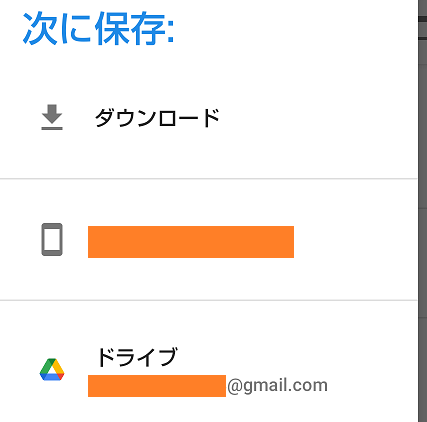Select the ダウンロード label text

click(x=157, y=118)
